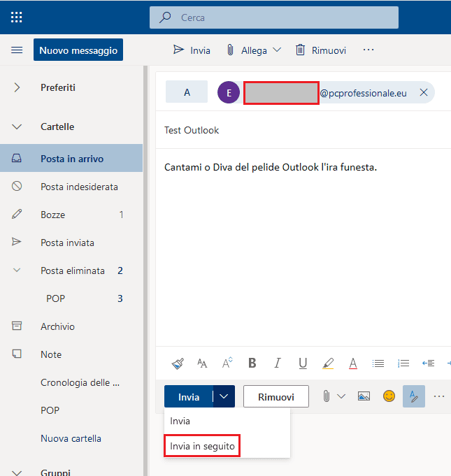The image size is (451, 476).
Task: Choose Invia in seguito option
Action: pos(202,445)
